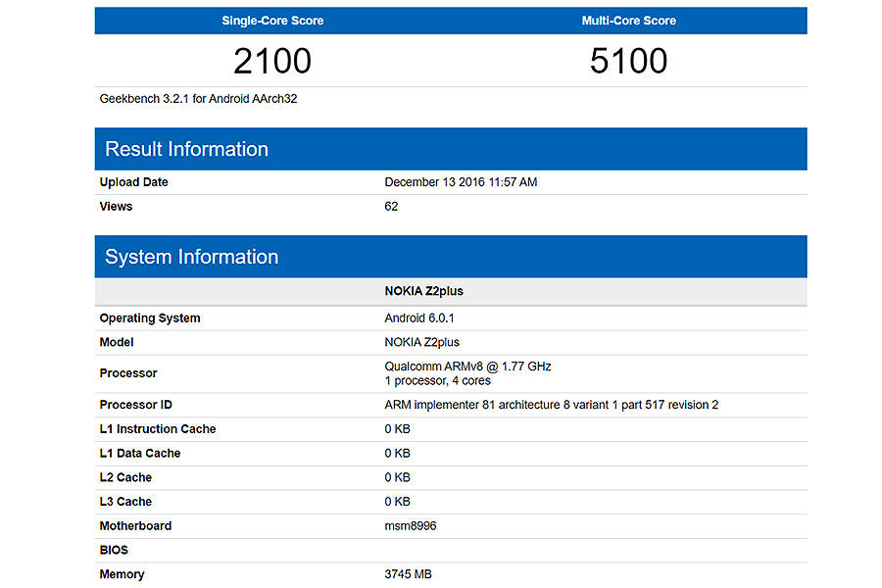Click the Upload Date label

tap(133, 182)
